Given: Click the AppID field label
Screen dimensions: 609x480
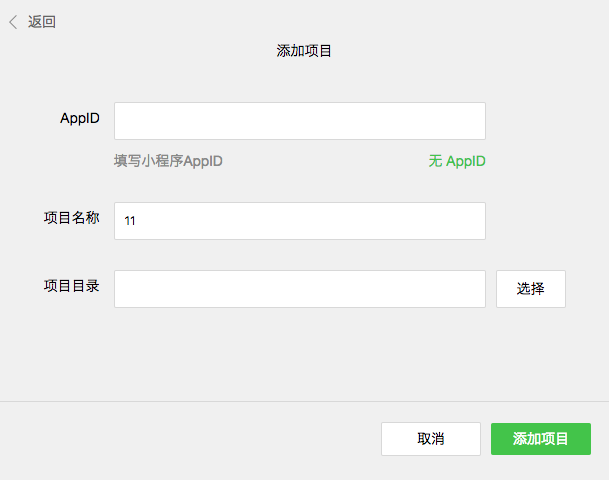Looking at the screenshot, I should click(x=80, y=118).
